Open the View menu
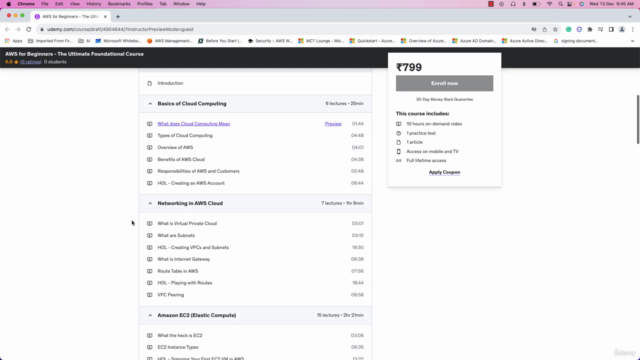The image size is (640, 360). pyautogui.click(x=75, y=4)
